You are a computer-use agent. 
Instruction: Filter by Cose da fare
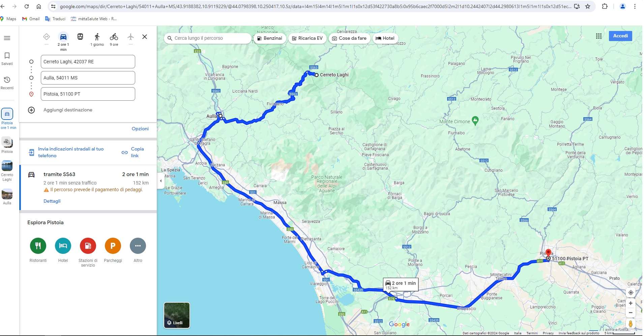click(349, 38)
